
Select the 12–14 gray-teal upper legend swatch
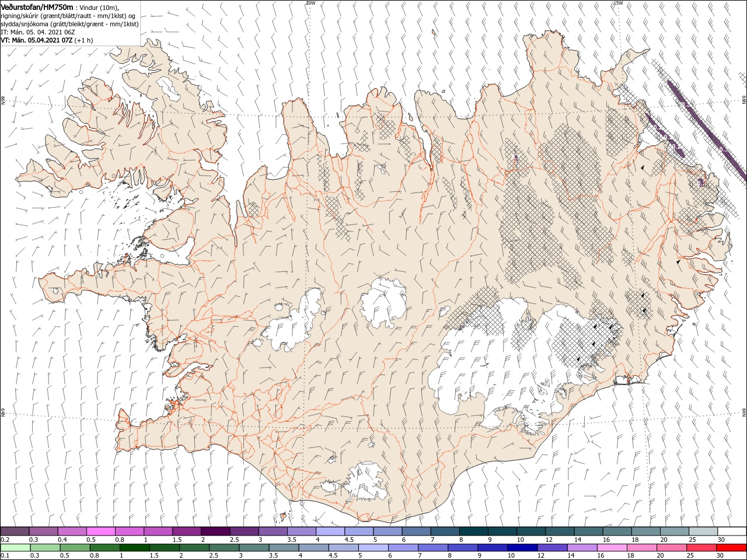coord(560,531)
